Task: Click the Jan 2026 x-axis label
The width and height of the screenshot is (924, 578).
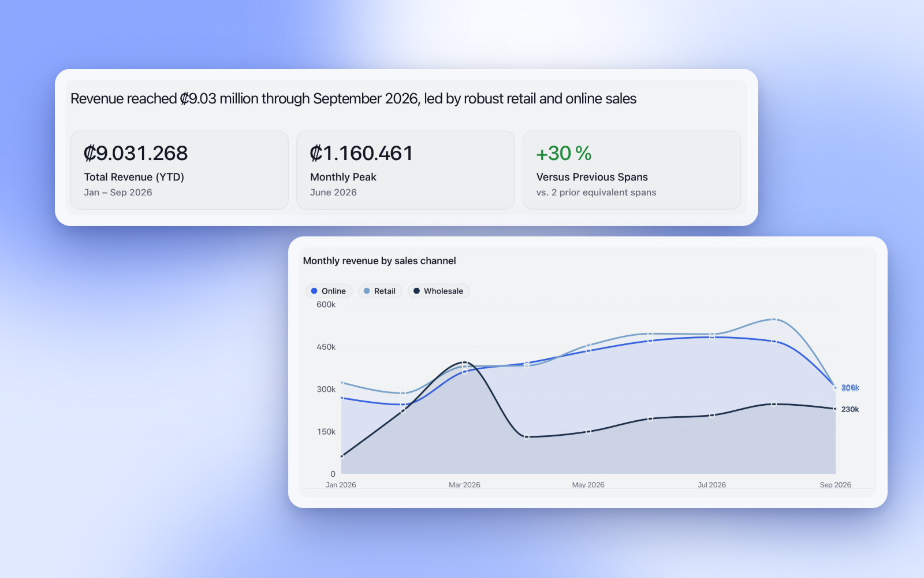Action: pyautogui.click(x=341, y=485)
